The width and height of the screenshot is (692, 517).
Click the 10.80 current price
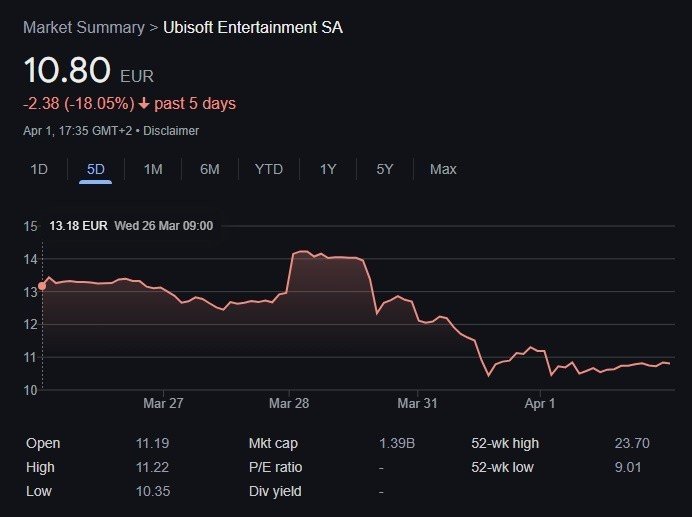click(67, 70)
